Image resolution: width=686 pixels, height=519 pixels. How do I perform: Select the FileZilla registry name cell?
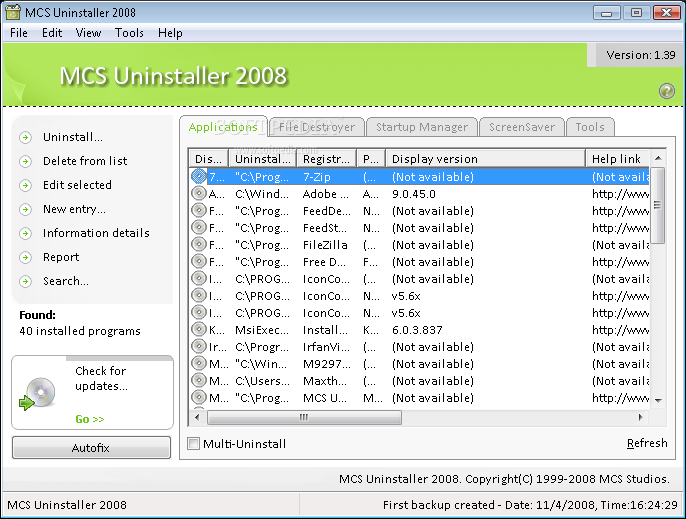(x=325, y=245)
